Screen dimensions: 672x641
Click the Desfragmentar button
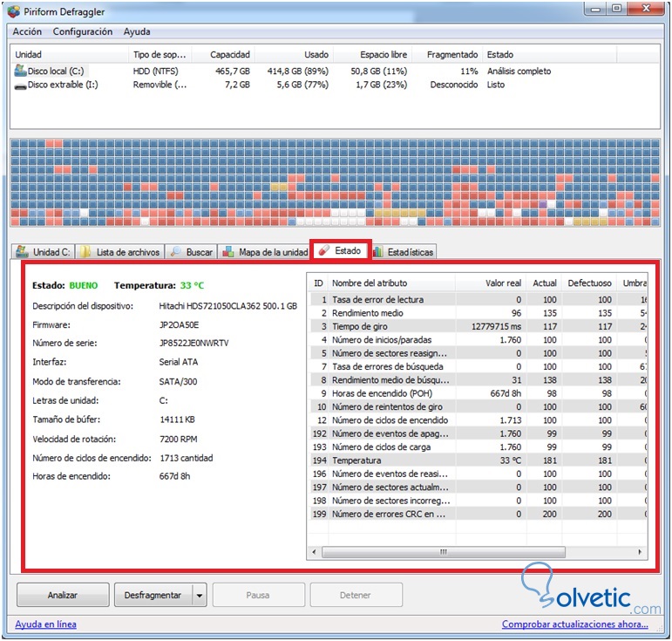[153, 595]
